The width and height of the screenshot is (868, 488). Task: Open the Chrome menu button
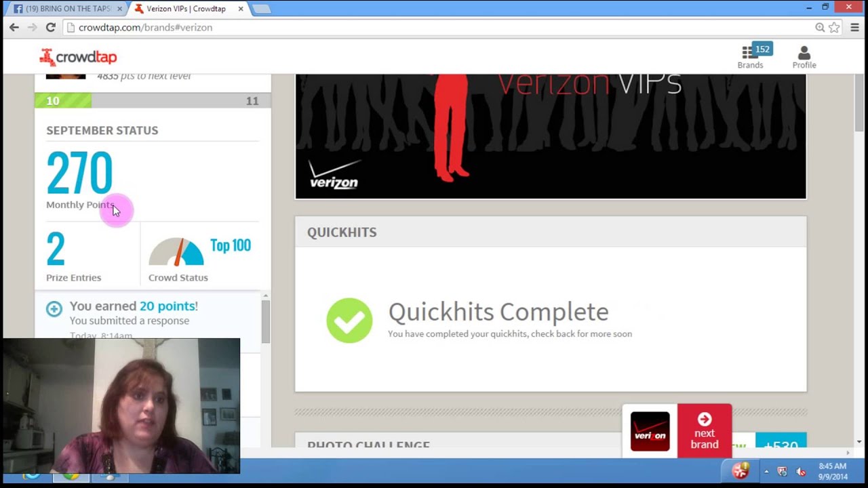pyautogui.click(x=854, y=27)
